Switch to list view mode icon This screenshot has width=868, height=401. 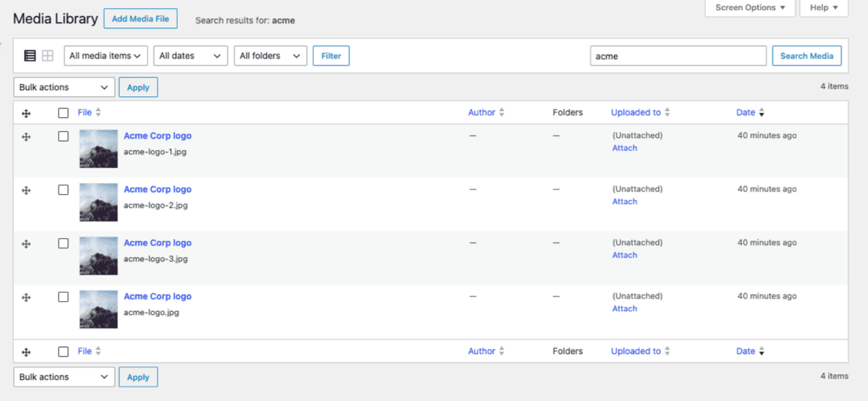pos(30,56)
